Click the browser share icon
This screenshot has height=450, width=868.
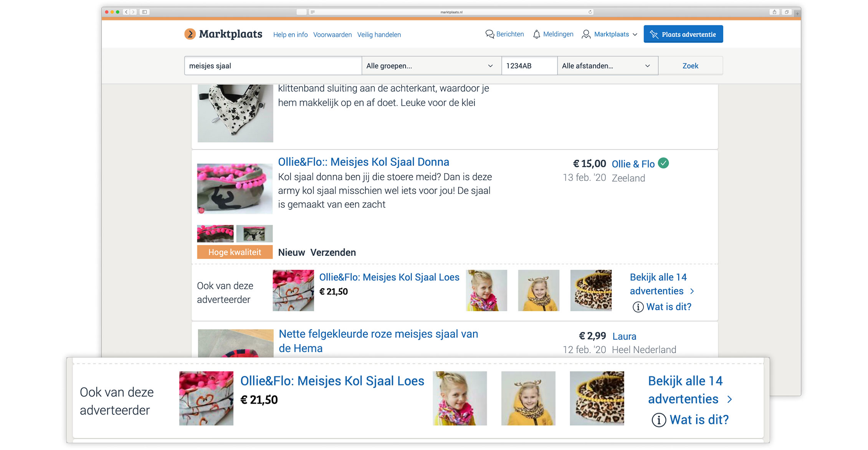(774, 12)
